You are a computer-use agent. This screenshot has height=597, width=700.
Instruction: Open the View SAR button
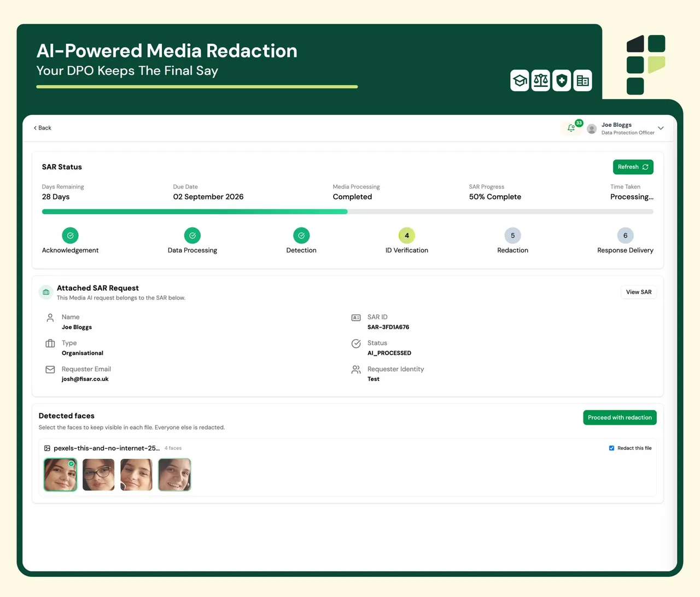click(x=639, y=292)
